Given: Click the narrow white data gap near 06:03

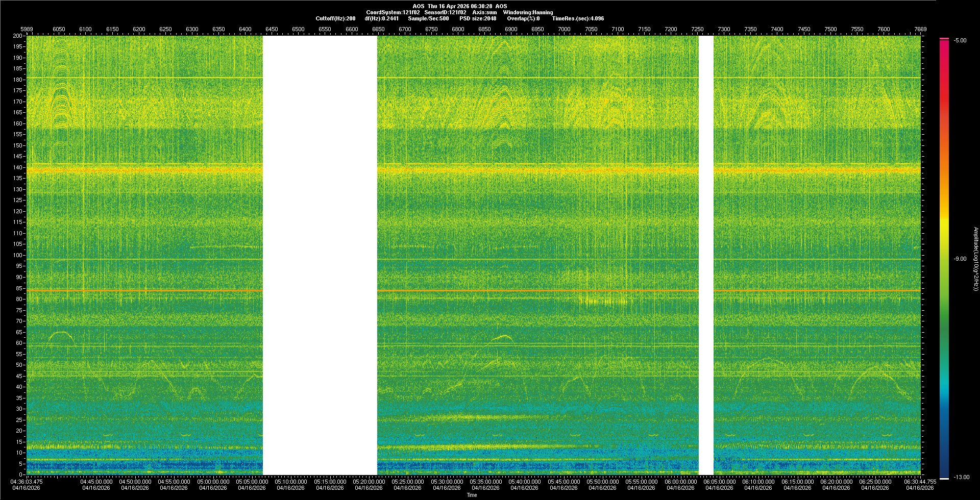Looking at the screenshot, I should pyautogui.click(x=706, y=255).
